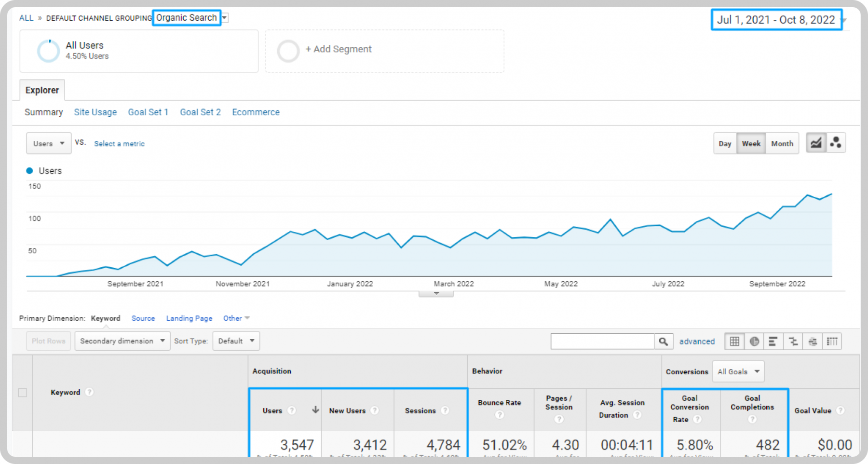Set graph interval to Day
This screenshot has height=464, width=868.
click(725, 144)
